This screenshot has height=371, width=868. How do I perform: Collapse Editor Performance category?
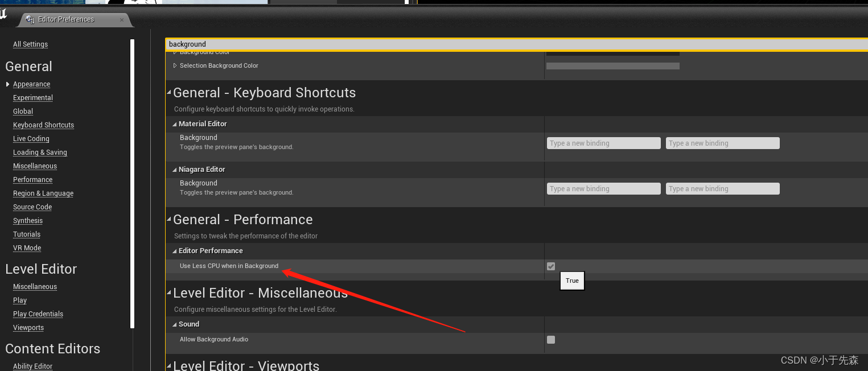click(174, 251)
